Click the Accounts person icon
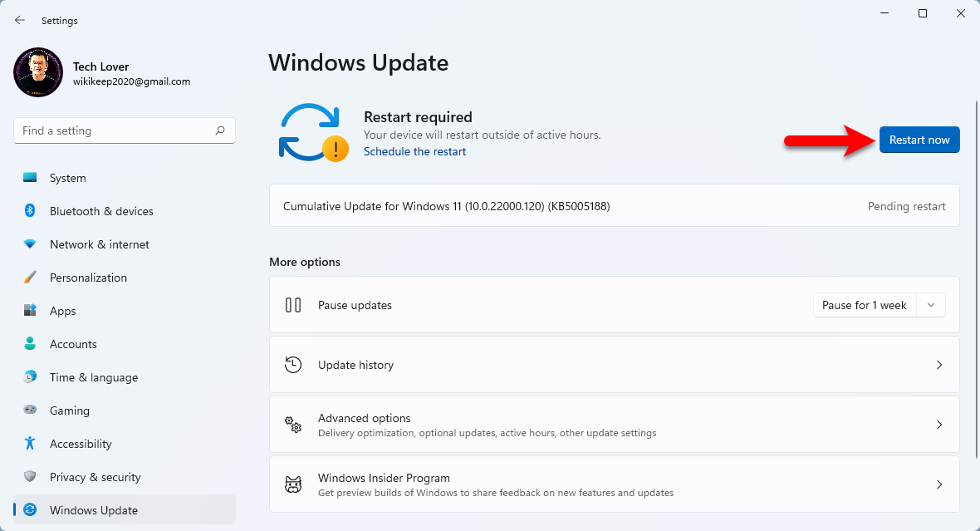980x531 pixels. 30,343
